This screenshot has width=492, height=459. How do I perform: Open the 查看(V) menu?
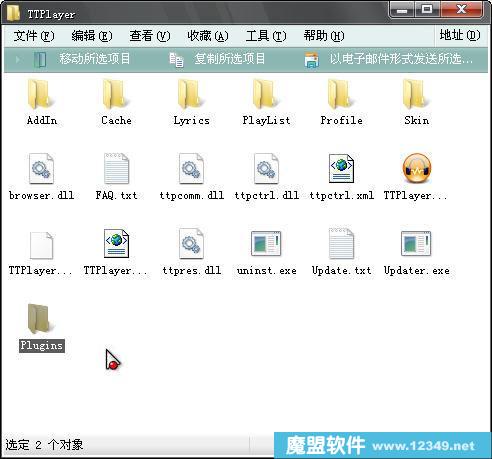150,36
